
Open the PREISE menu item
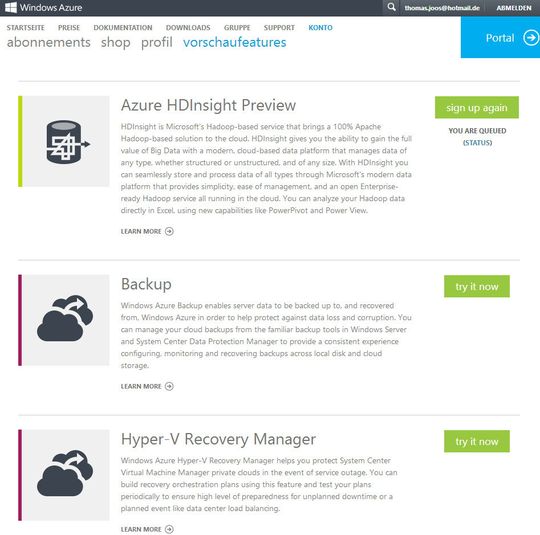pos(69,28)
